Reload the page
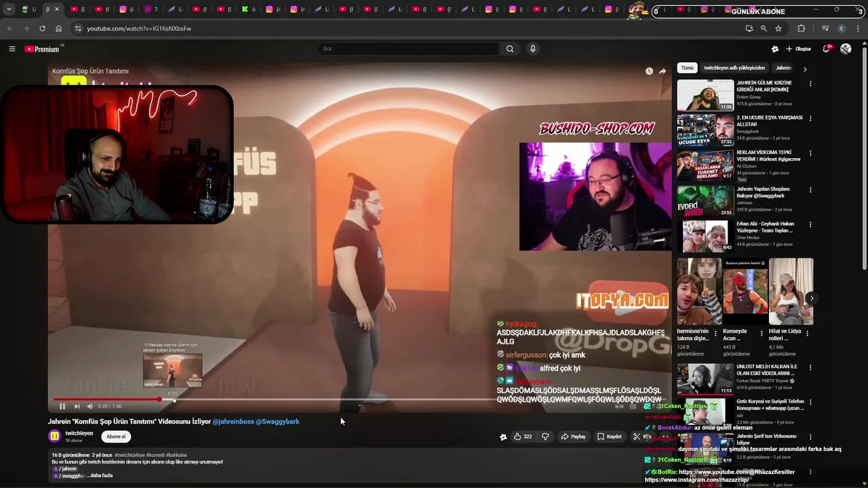 click(x=42, y=28)
